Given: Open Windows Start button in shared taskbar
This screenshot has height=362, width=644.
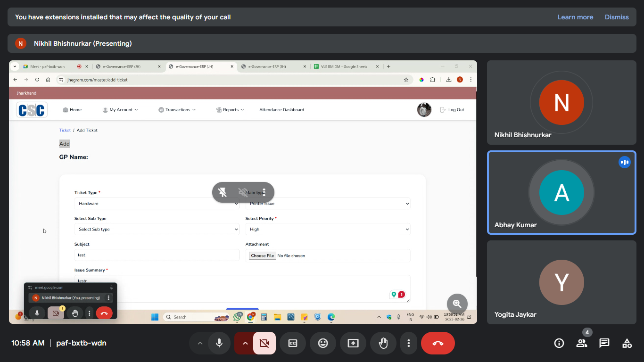Looking at the screenshot, I should 155,317.
